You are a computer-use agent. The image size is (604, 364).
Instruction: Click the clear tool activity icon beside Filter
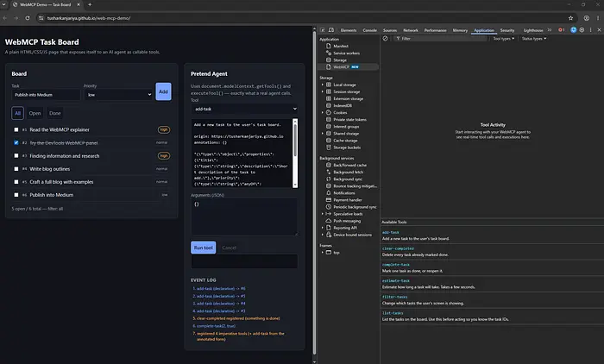pos(385,39)
